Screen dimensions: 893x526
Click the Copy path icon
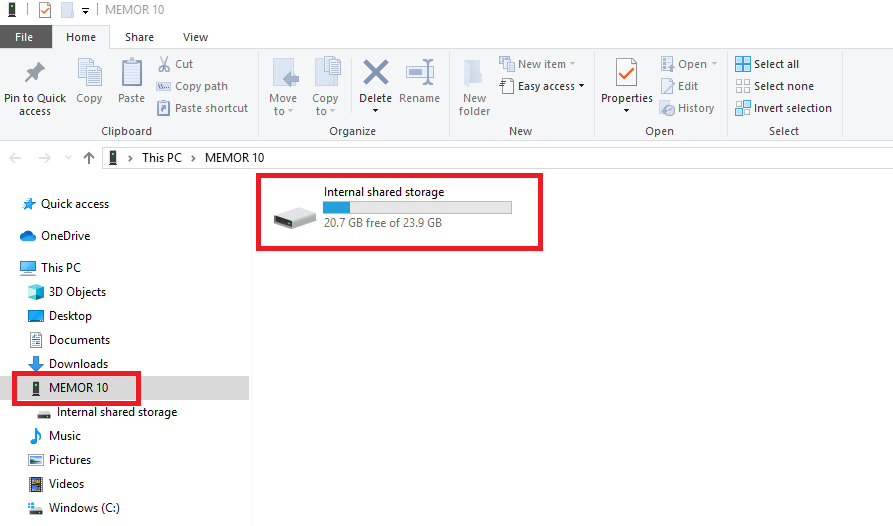[x=163, y=87]
